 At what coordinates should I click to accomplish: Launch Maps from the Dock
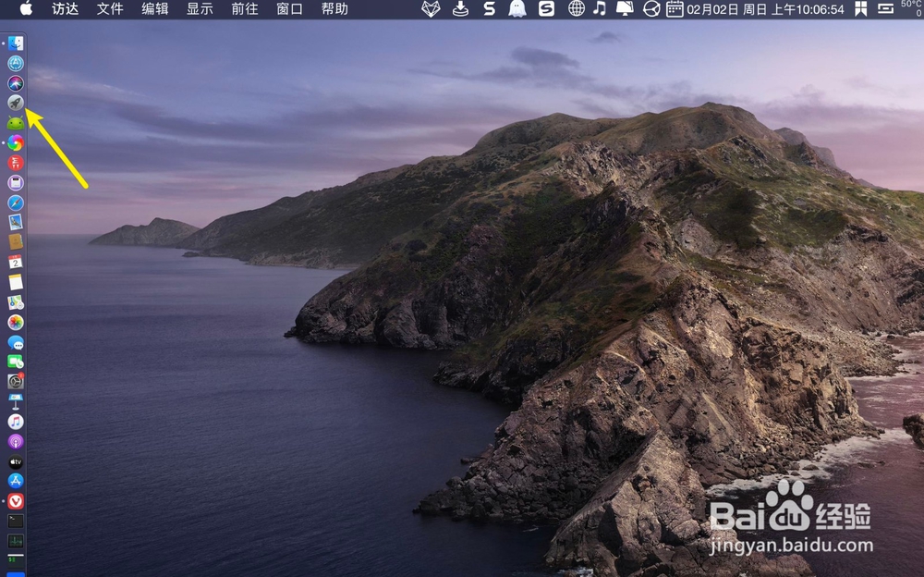pos(16,302)
